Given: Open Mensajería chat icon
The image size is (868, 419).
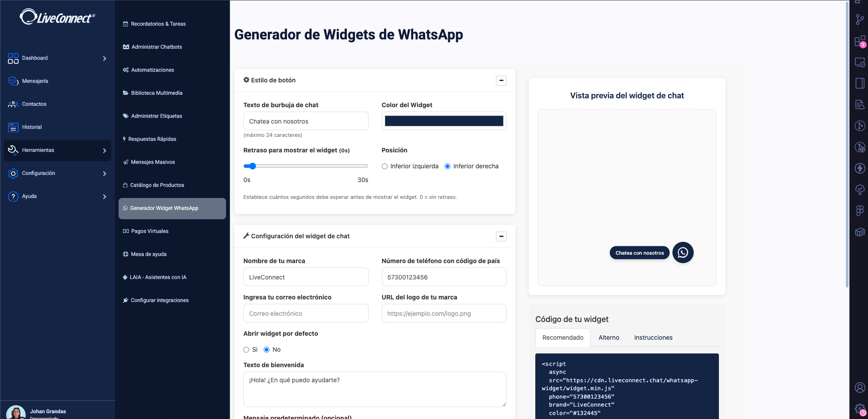Looking at the screenshot, I should [x=13, y=81].
